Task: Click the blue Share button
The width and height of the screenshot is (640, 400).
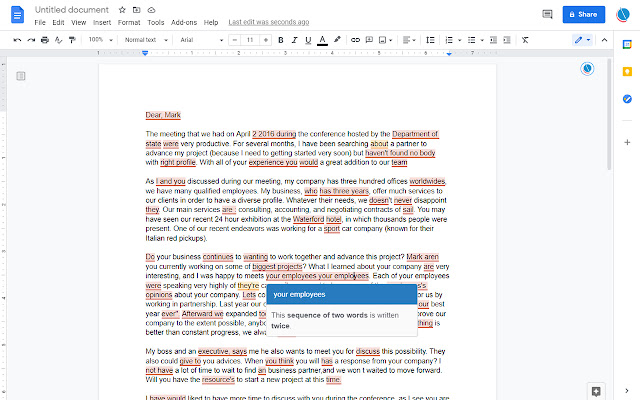Action: pos(584,14)
